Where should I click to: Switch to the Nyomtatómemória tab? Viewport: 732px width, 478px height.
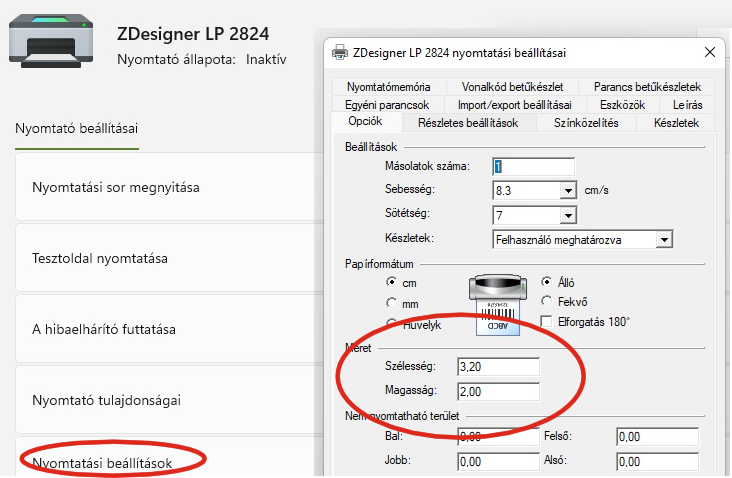[389, 87]
